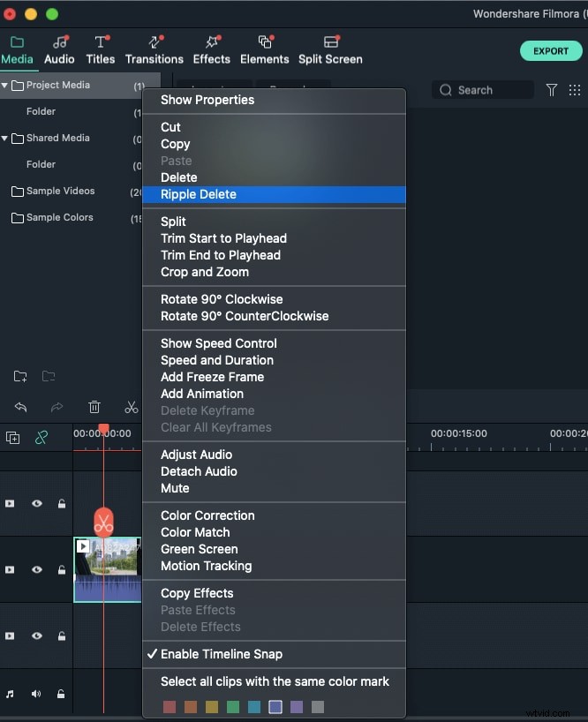Click the redo arrow icon
588x722 pixels.
pos(57,407)
